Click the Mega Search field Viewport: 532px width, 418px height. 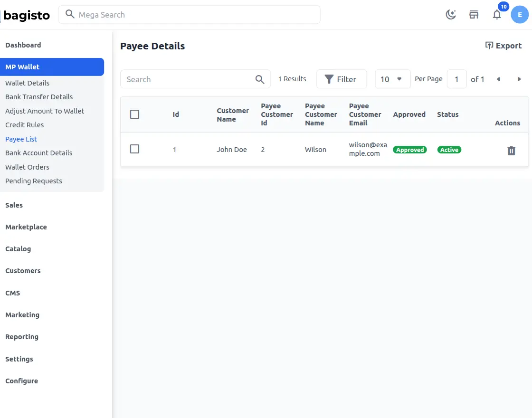click(190, 15)
